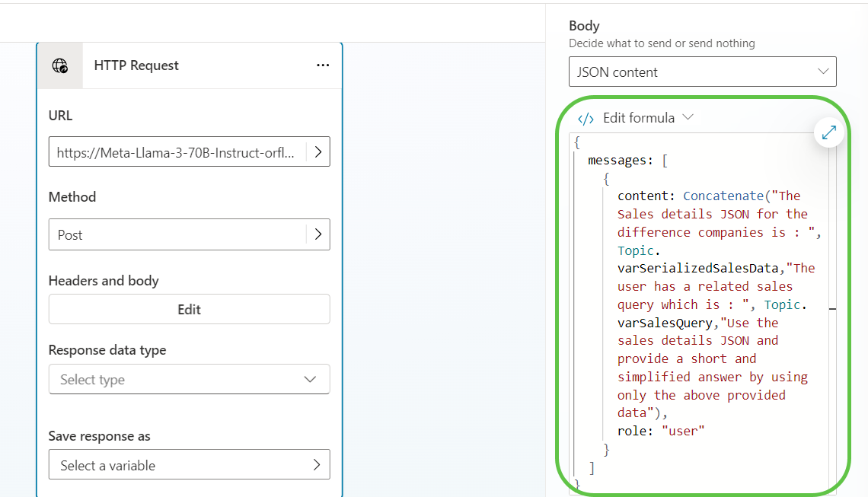The width and height of the screenshot is (868, 497).
Task: Click the HTTP Request title text
Action: tap(136, 65)
